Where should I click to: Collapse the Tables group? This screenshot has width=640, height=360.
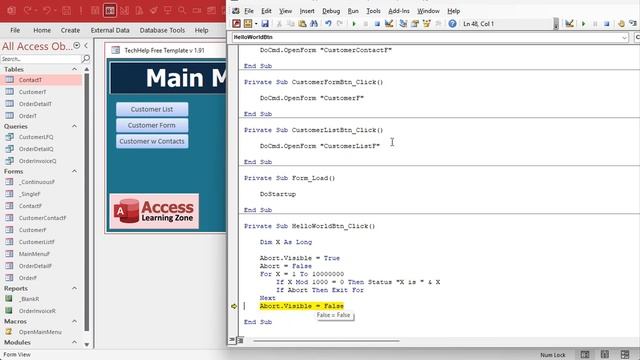coord(74,69)
